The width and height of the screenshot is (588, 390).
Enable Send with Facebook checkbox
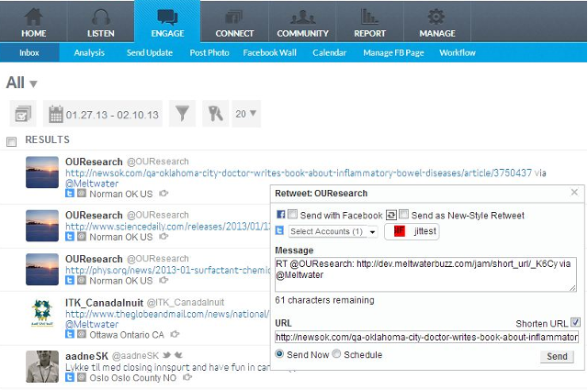[293, 214]
